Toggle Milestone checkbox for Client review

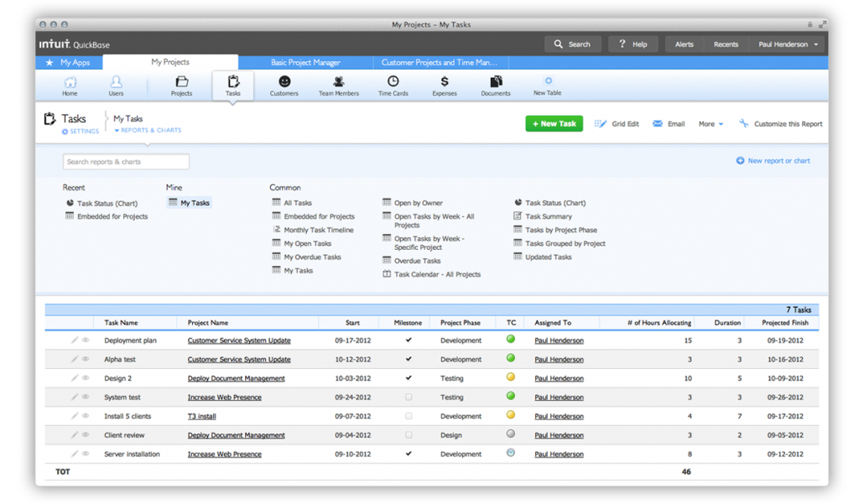(409, 435)
